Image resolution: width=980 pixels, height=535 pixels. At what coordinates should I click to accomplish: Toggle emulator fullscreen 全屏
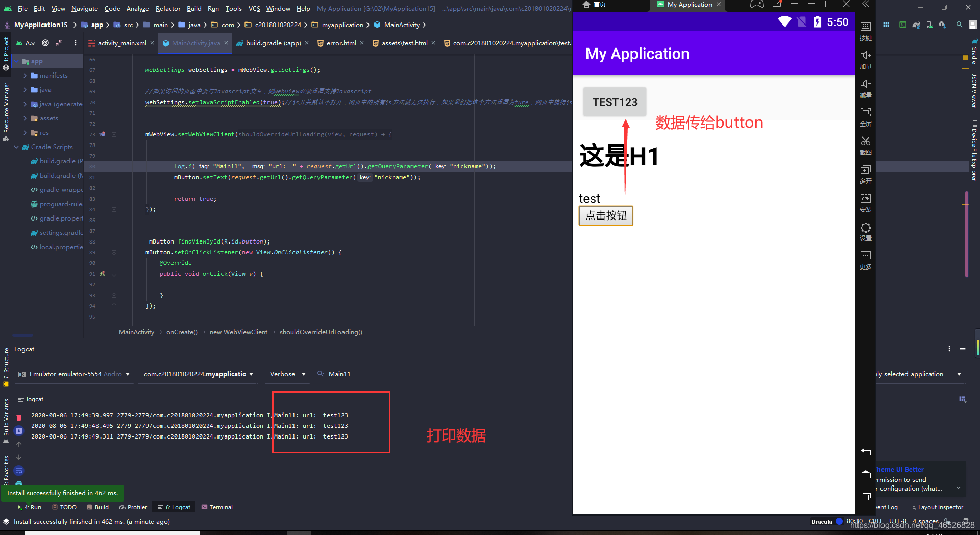[x=866, y=117]
